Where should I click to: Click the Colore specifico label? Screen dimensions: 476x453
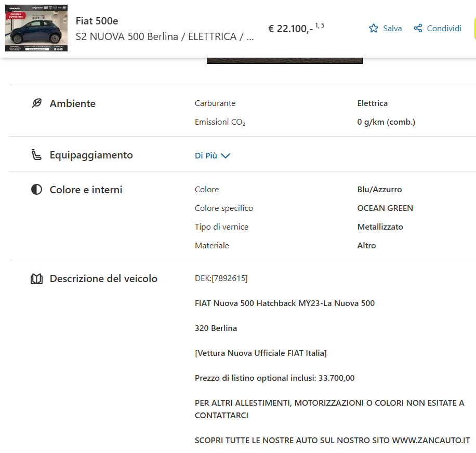point(224,208)
